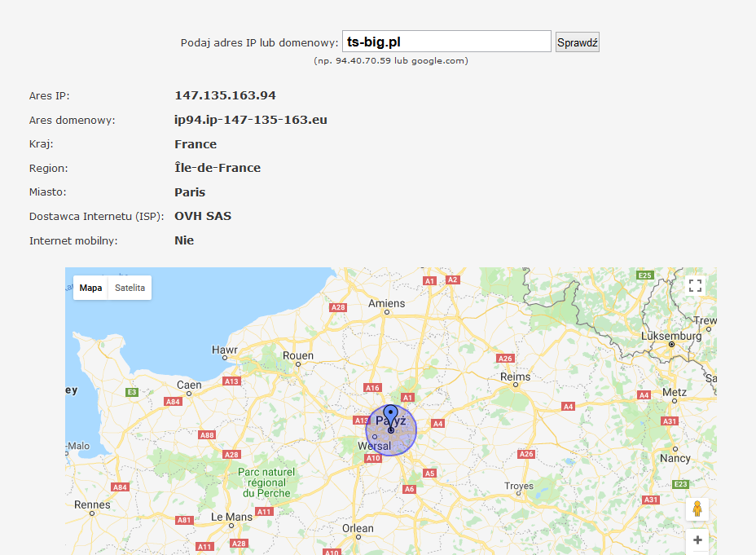The height and width of the screenshot is (555, 756).
Task: Click the Troyes city label
Action: pyautogui.click(x=518, y=486)
